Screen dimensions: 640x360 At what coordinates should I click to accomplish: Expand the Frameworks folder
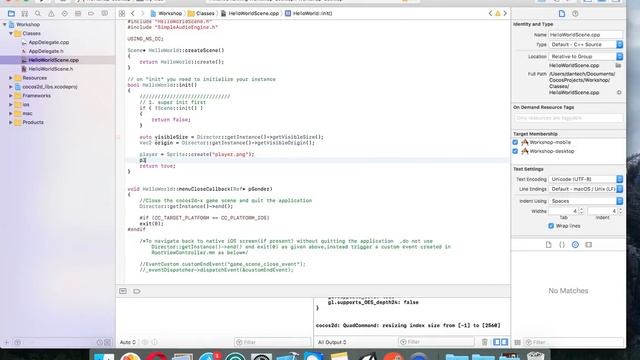[x=11, y=96]
